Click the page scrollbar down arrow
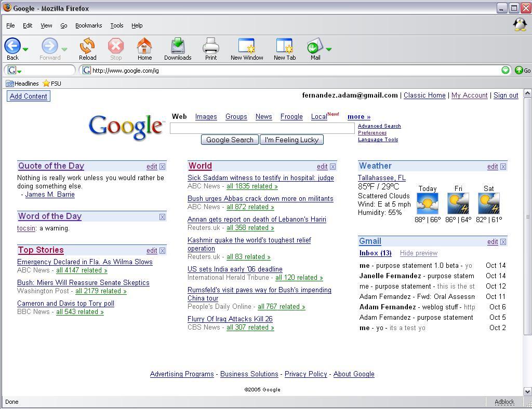 pyautogui.click(x=528, y=392)
